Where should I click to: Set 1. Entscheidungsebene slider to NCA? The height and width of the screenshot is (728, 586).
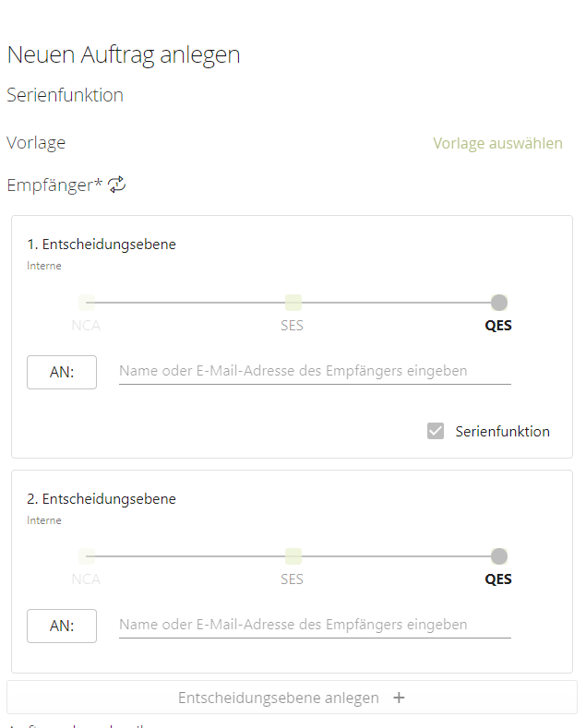pos(87,303)
